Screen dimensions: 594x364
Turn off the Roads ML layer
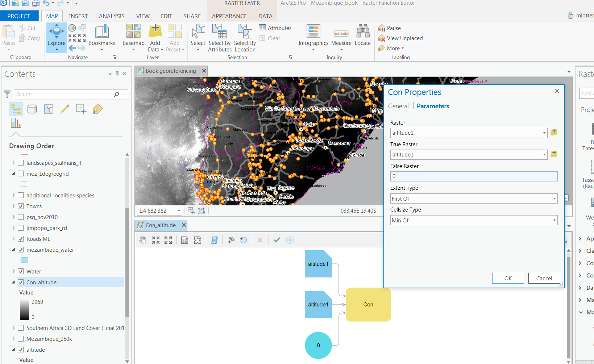point(21,239)
